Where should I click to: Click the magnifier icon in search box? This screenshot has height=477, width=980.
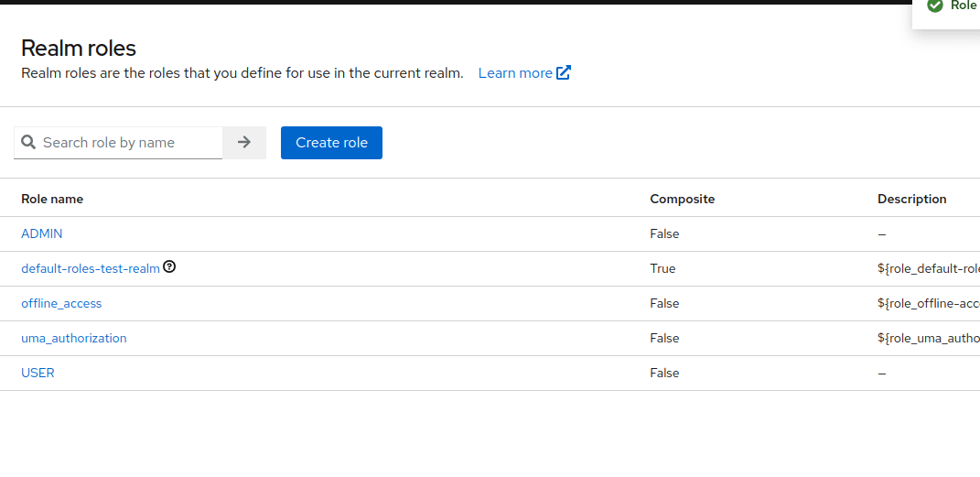coord(28,143)
